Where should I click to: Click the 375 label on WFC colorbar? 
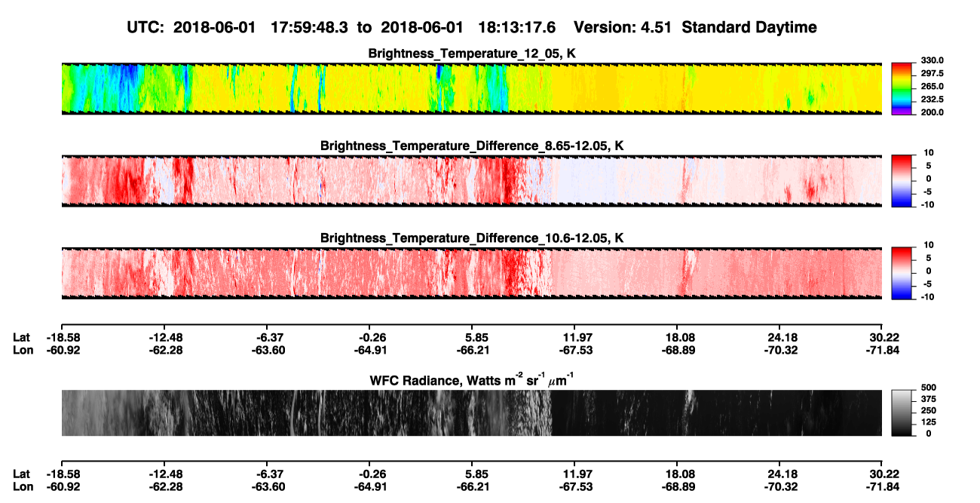[x=927, y=400]
